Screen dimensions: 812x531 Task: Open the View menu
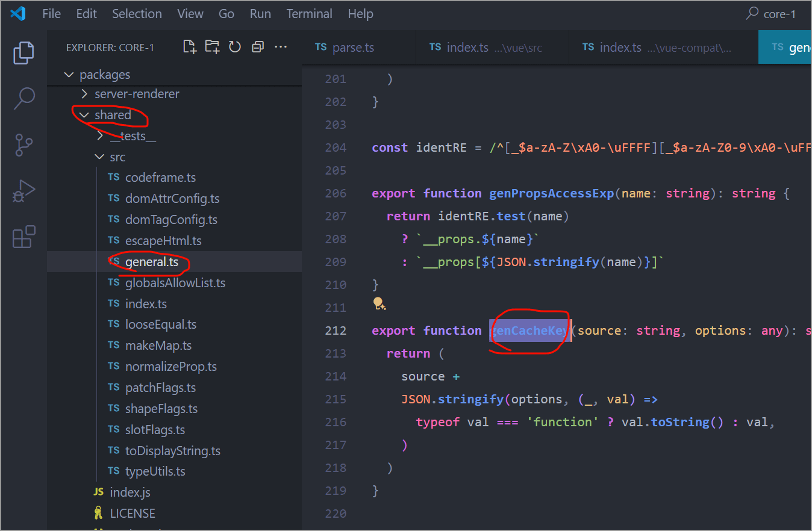click(x=190, y=13)
